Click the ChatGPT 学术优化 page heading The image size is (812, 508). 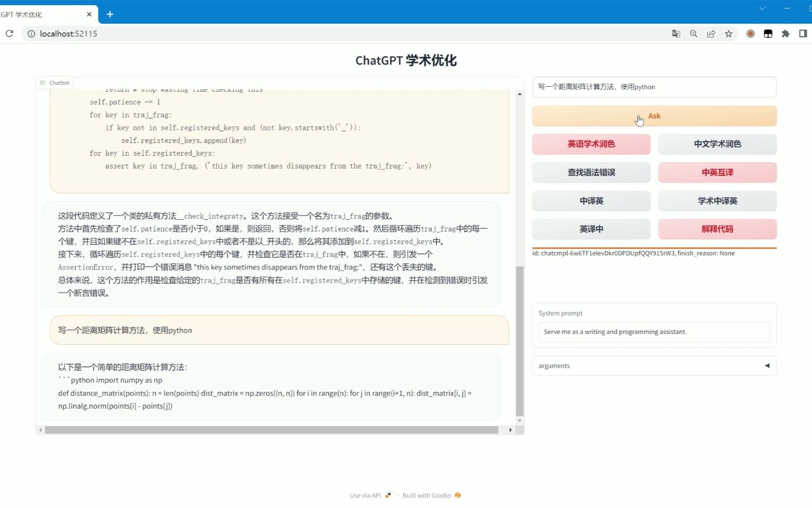click(x=406, y=60)
